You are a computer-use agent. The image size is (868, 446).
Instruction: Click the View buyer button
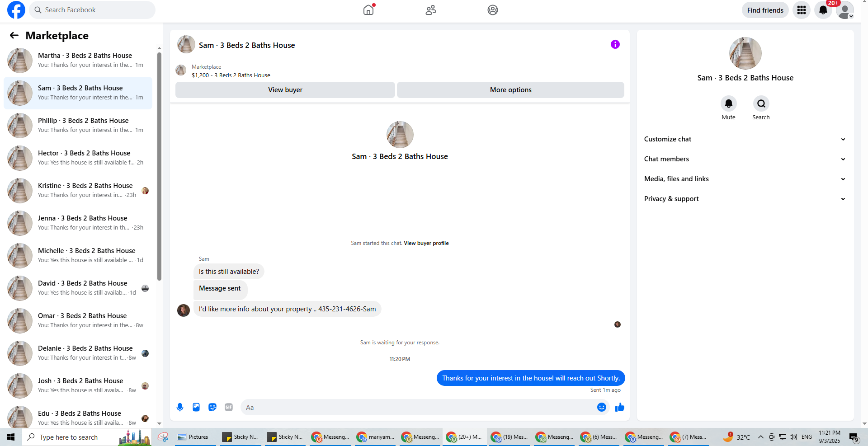coord(285,90)
